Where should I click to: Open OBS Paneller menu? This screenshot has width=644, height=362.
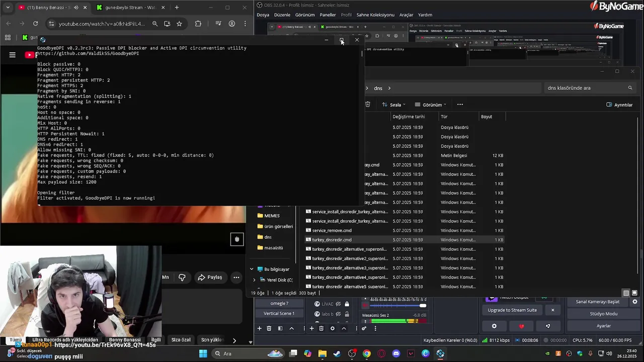tap(328, 15)
